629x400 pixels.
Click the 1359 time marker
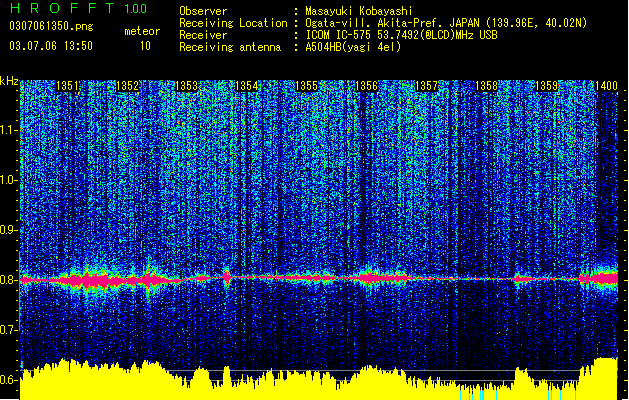point(546,86)
